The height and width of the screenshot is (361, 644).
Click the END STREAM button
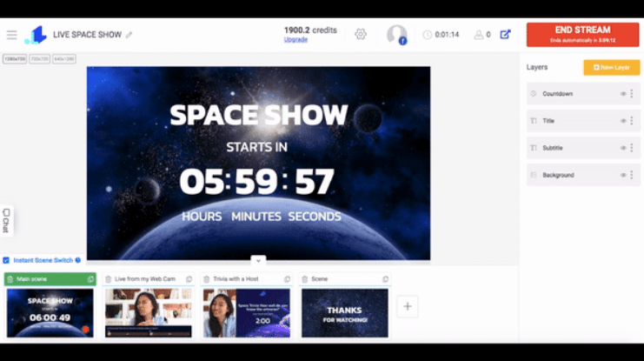[x=583, y=35]
